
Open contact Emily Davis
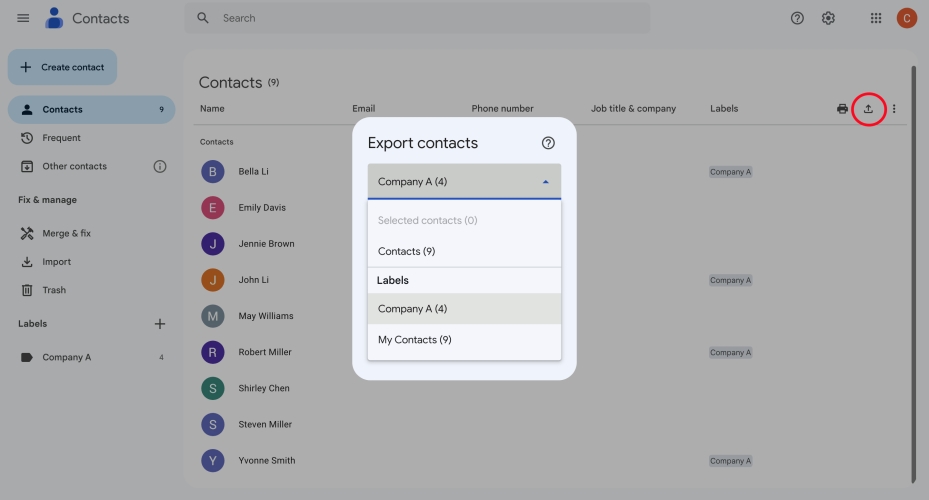coord(262,208)
